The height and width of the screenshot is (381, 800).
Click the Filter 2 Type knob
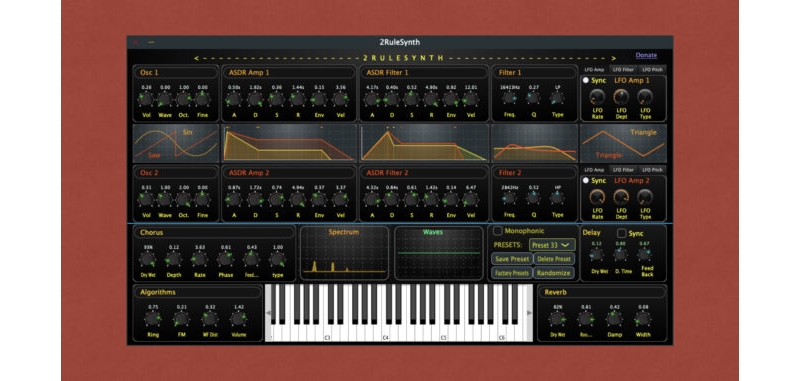[557, 197]
